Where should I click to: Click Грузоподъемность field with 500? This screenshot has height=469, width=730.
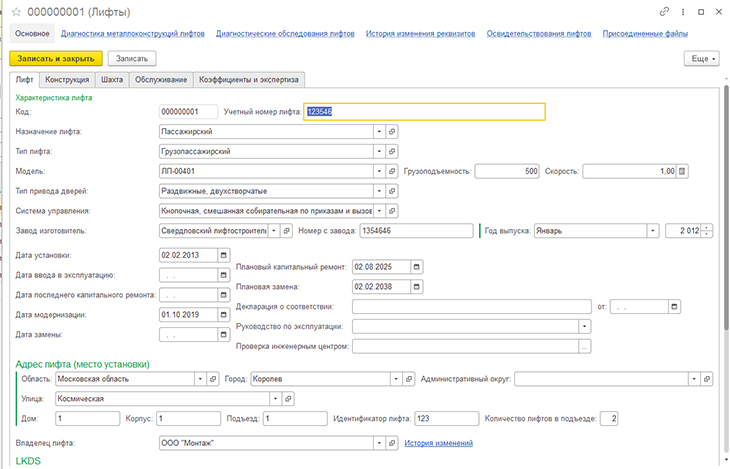pos(507,171)
